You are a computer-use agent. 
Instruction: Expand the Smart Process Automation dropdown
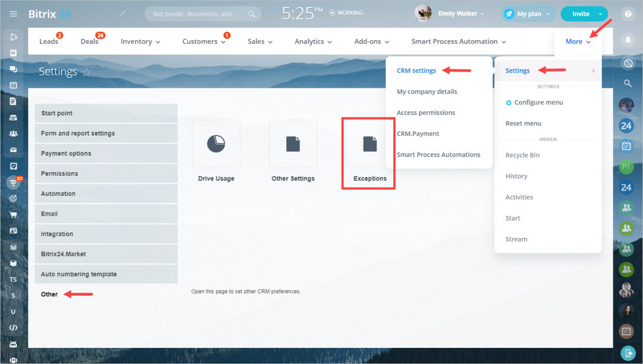click(459, 42)
